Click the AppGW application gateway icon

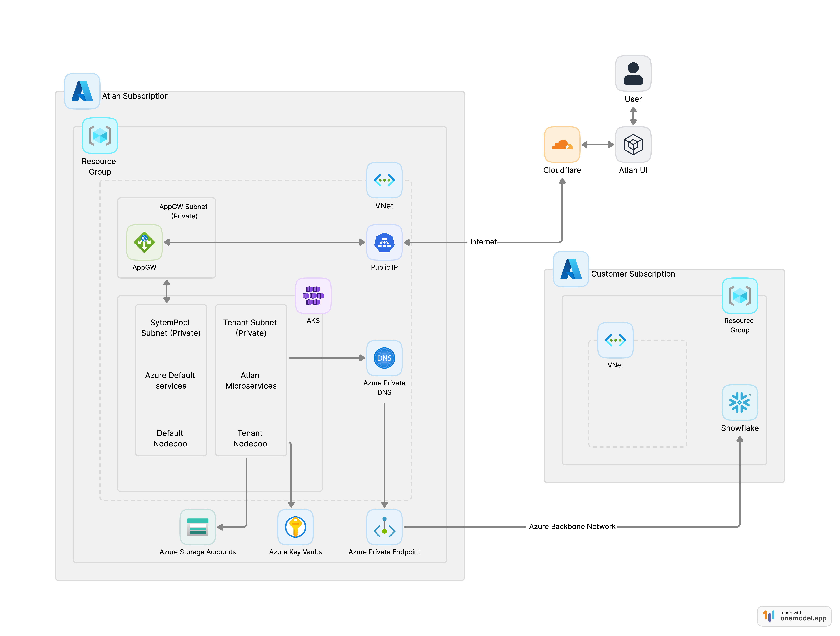(x=144, y=242)
